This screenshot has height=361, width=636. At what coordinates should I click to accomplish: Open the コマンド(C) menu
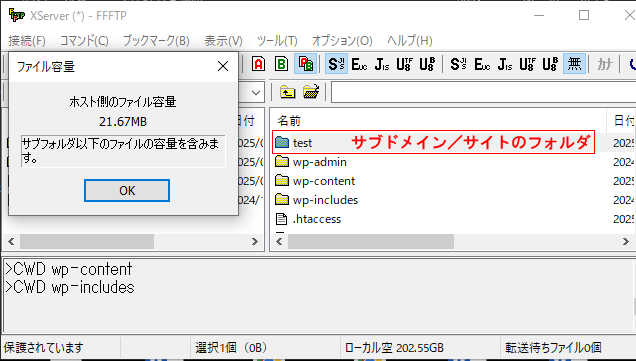pyautogui.click(x=84, y=41)
